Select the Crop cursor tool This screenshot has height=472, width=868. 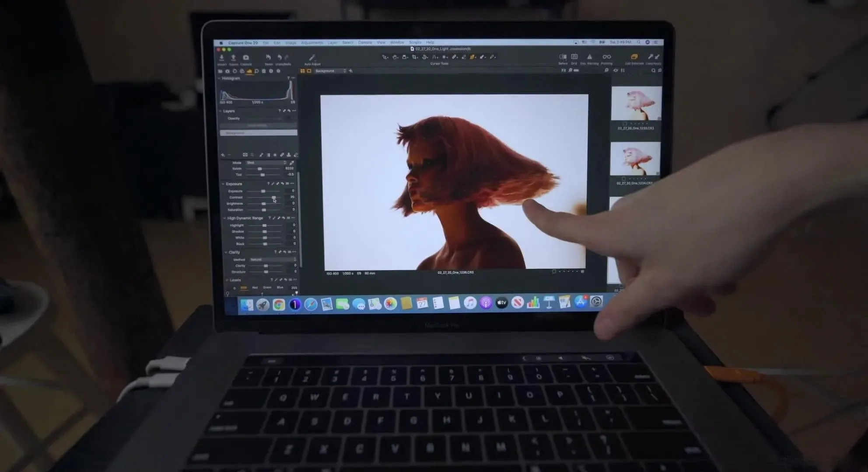pyautogui.click(x=414, y=57)
